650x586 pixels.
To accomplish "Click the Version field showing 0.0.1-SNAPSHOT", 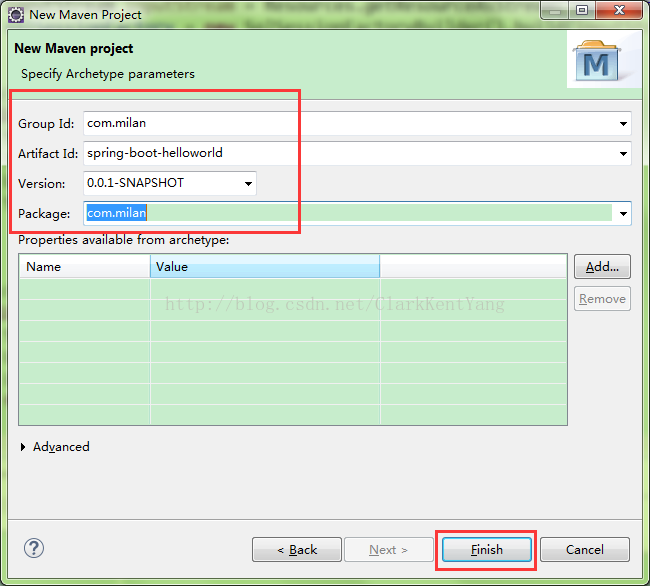I will point(170,183).
